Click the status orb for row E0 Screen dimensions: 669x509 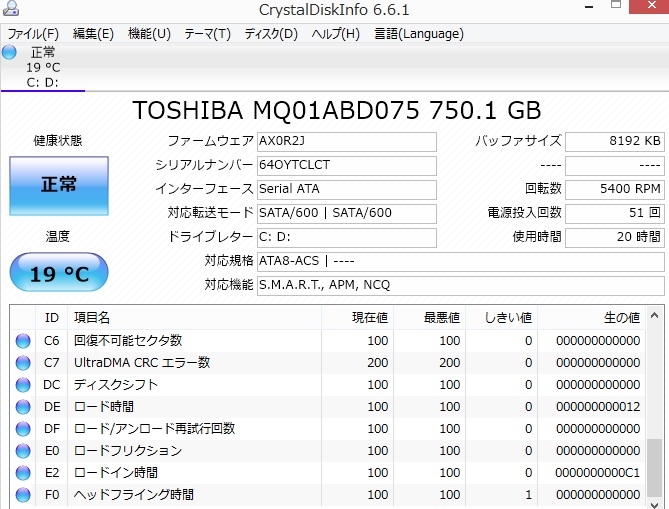(x=23, y=451)
